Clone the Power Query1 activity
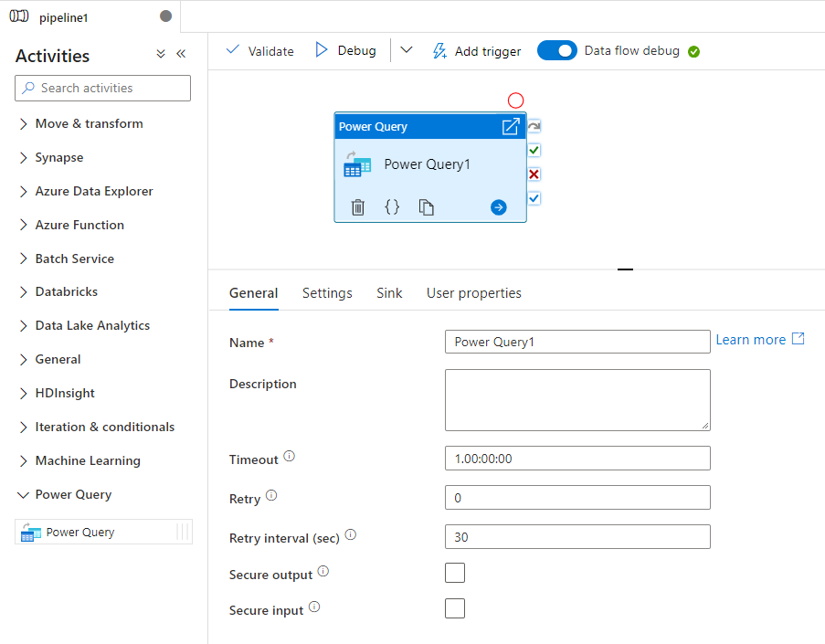The width and height of the screenshot is (825, 644). point(427,207)
